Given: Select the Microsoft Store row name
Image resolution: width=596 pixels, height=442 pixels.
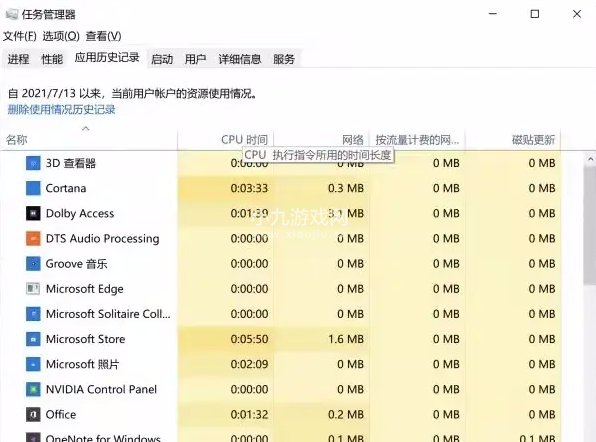Looking at the screenshot, I should (86, 339).
